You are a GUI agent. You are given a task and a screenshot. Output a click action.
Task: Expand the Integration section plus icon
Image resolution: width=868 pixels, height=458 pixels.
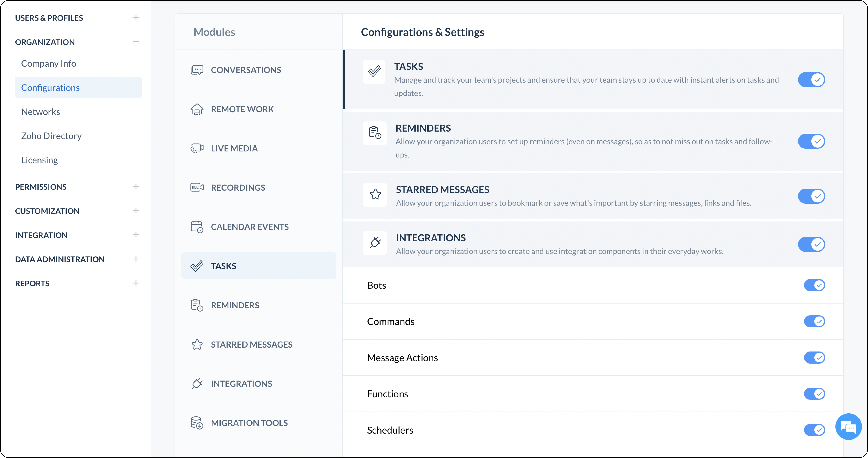point(136,235)
